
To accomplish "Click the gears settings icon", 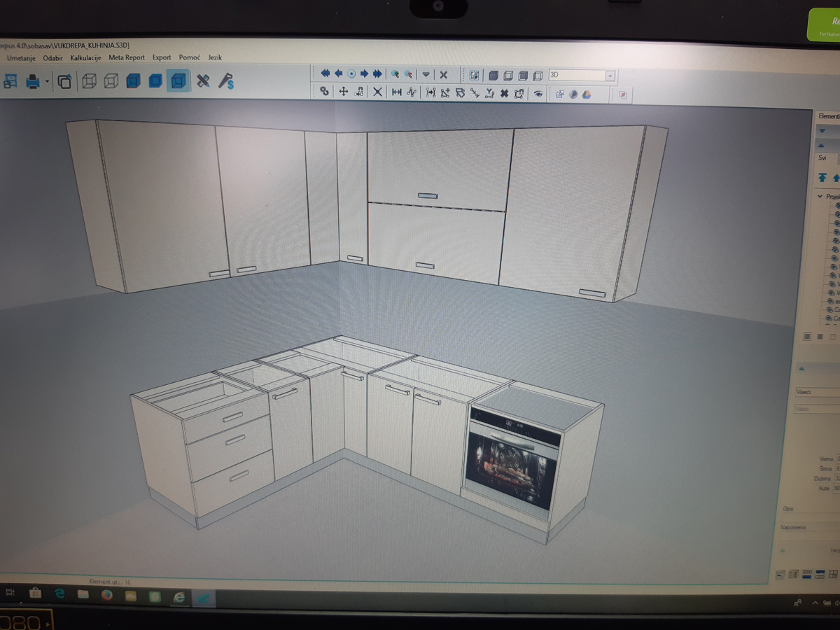I will (325, 91).
